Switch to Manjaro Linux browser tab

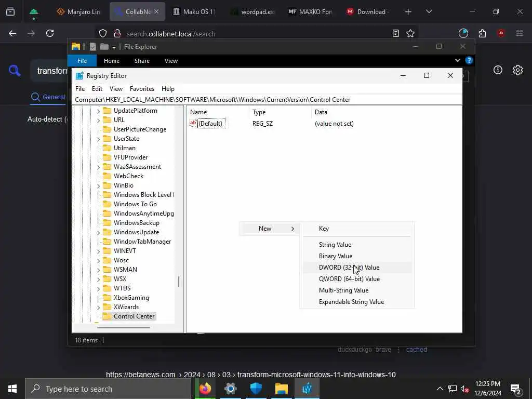click(79, 12)
